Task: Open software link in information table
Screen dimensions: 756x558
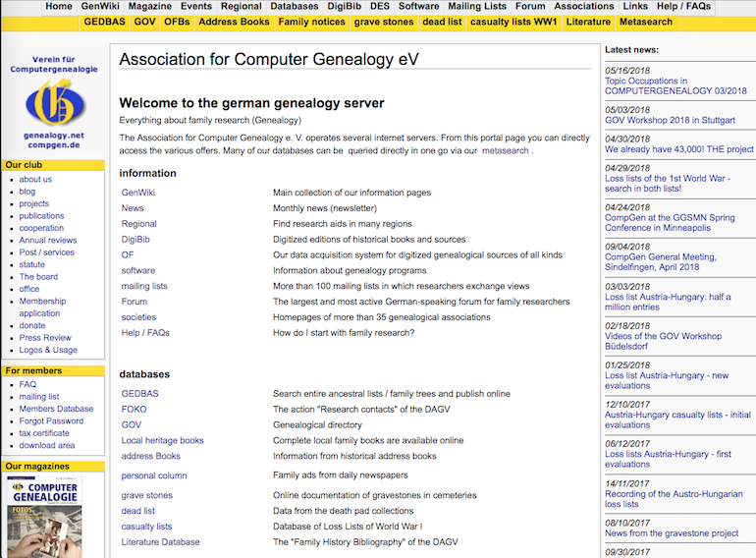Action: [138, 270]
